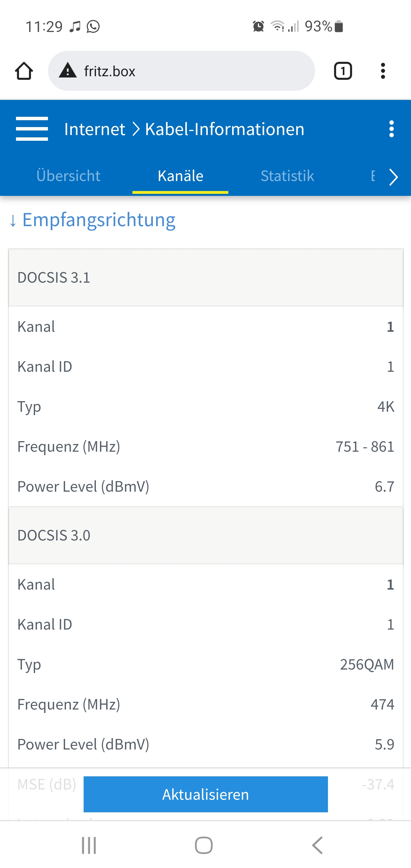This screenshot has height=868, width=411.
Task: Select the Kanäle tab
Action: coord(180,176)
